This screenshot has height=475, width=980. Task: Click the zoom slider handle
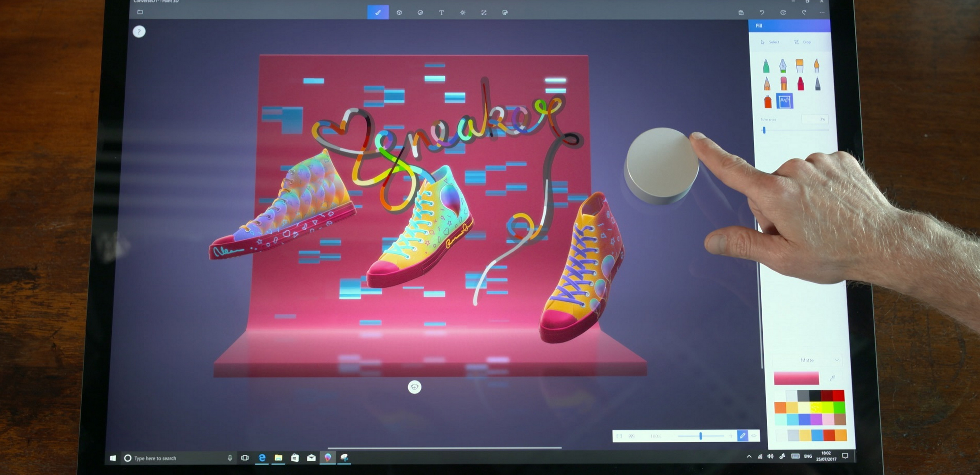(700, 436)
